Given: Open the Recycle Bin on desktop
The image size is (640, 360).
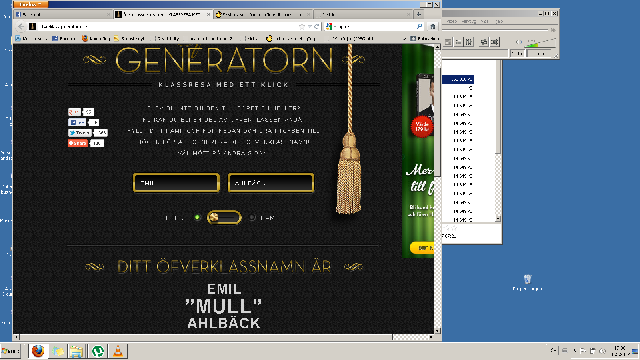Looking at the screenshot, I should (x=527, y=279).
